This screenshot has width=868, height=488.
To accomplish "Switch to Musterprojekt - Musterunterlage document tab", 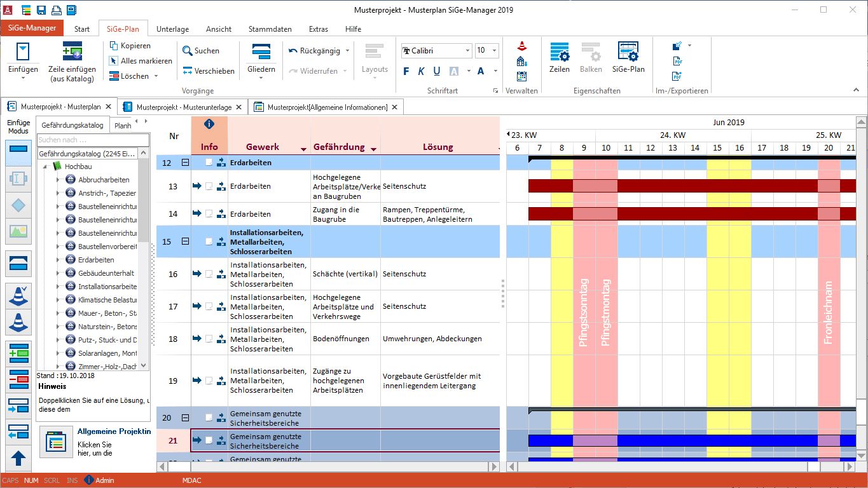I will pos(183,107).
